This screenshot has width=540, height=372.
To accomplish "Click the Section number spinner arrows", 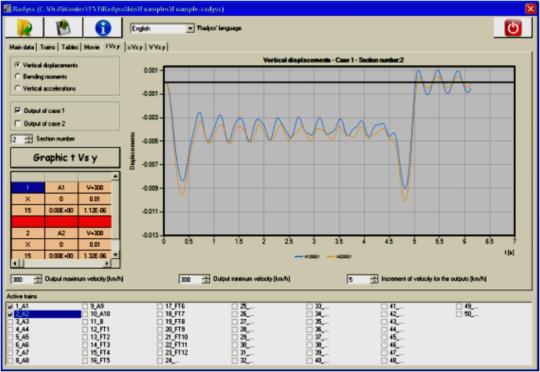I will coord(29,139).
